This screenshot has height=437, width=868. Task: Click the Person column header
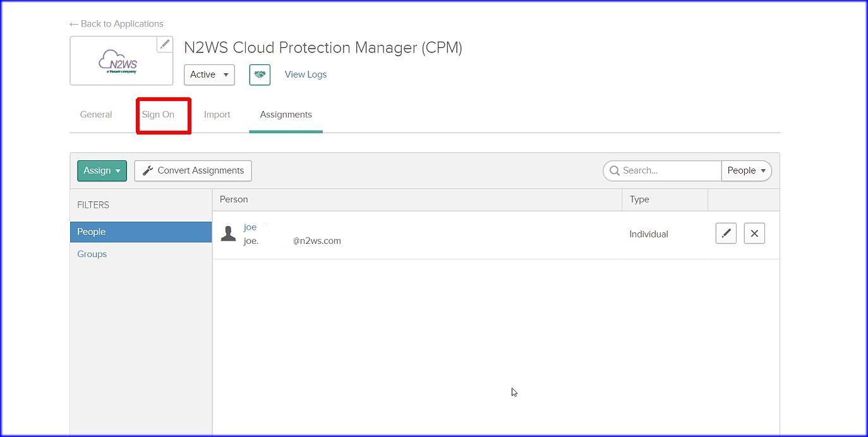[x=234, y=199]
